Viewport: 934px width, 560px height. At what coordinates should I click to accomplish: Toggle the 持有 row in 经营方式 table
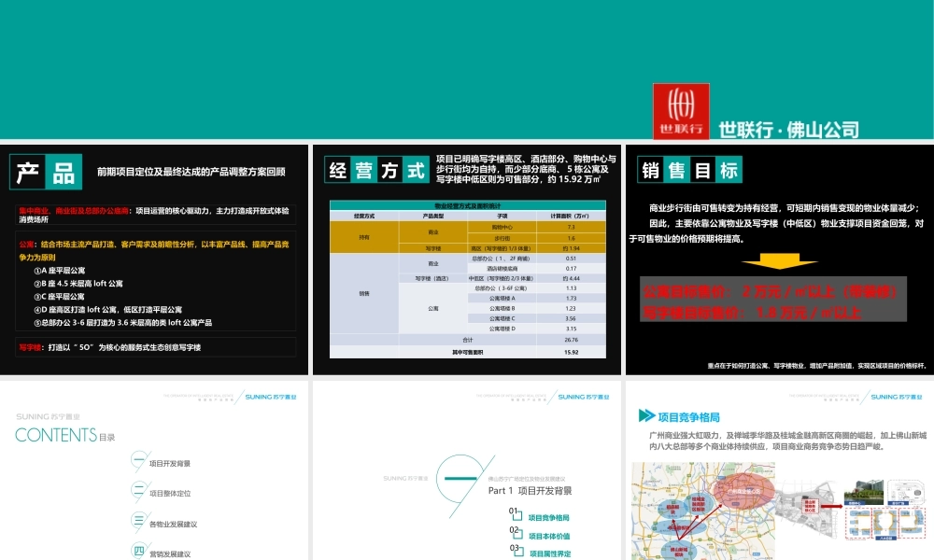coord(364,237)
